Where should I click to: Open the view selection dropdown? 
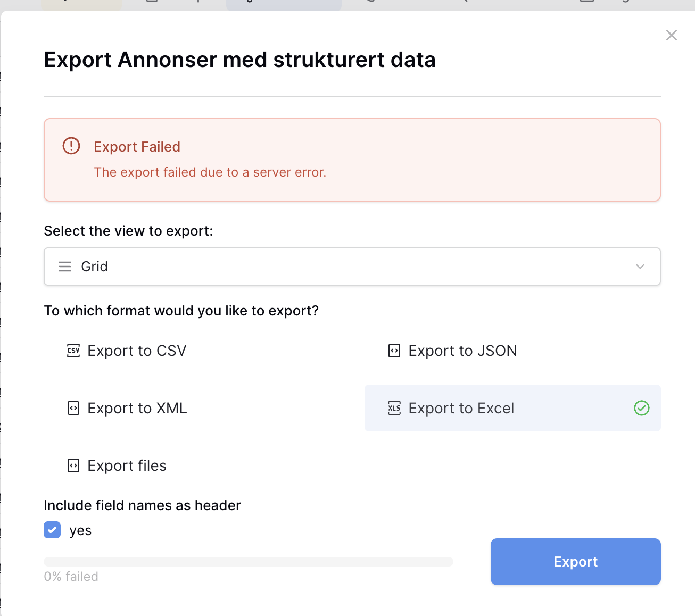[x=351, y=267]
